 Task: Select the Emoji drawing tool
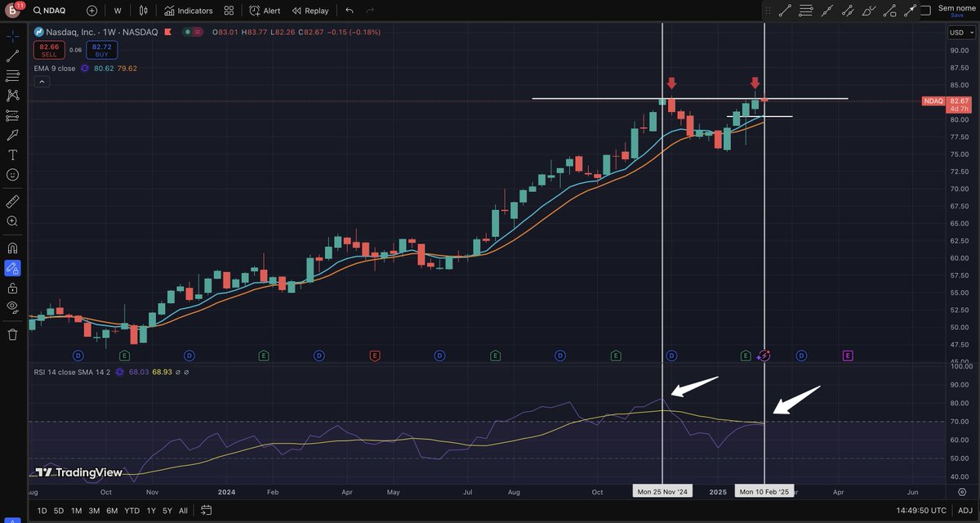point(12,173)
